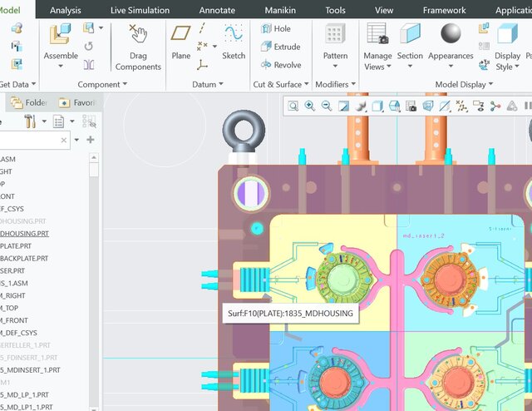Click the Hole tool
The width and height of the screenshot is (532, 411).
pyautogui.click(x=276, y=28)
